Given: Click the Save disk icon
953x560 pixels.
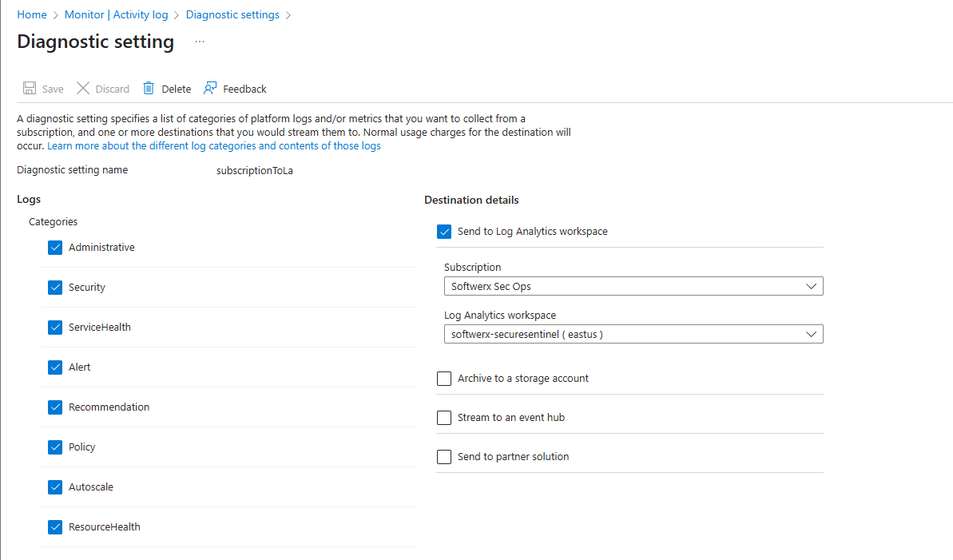Looking at the screenshot, I should pos(30,89).
